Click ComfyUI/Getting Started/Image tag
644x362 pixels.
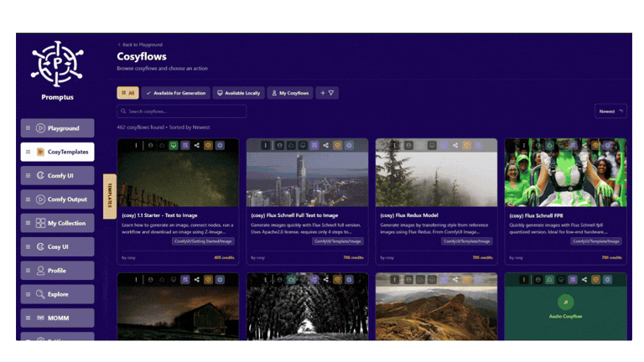[203, 241]
